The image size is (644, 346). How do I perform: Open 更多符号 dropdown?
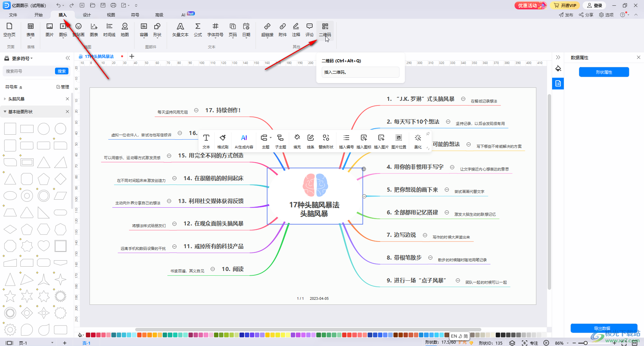(22, 58)
